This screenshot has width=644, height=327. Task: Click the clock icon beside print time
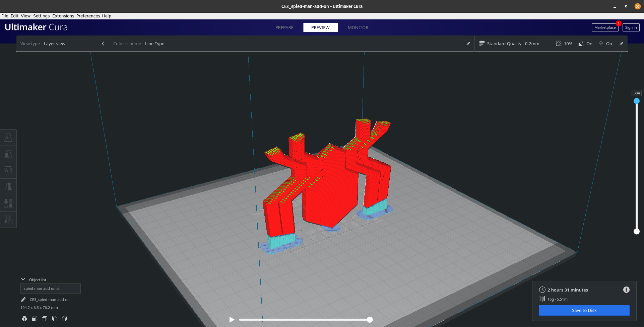point(542,290)
